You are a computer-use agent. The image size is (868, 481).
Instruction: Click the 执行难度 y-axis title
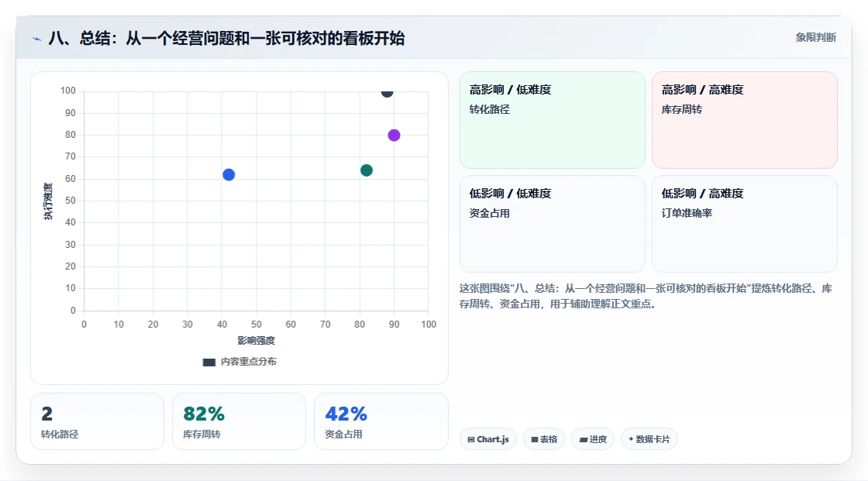point(48,201)
